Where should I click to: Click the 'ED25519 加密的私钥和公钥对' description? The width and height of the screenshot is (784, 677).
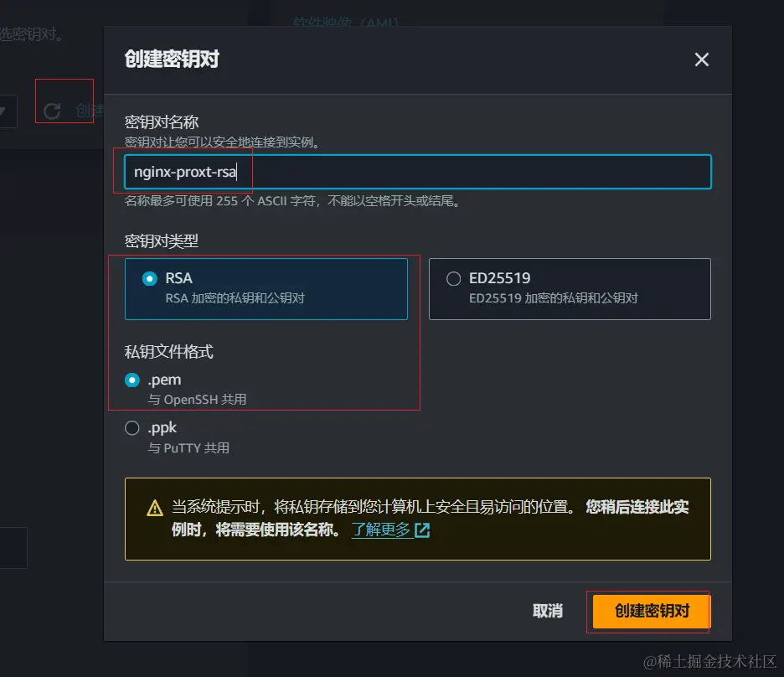(x=554, y=298)
